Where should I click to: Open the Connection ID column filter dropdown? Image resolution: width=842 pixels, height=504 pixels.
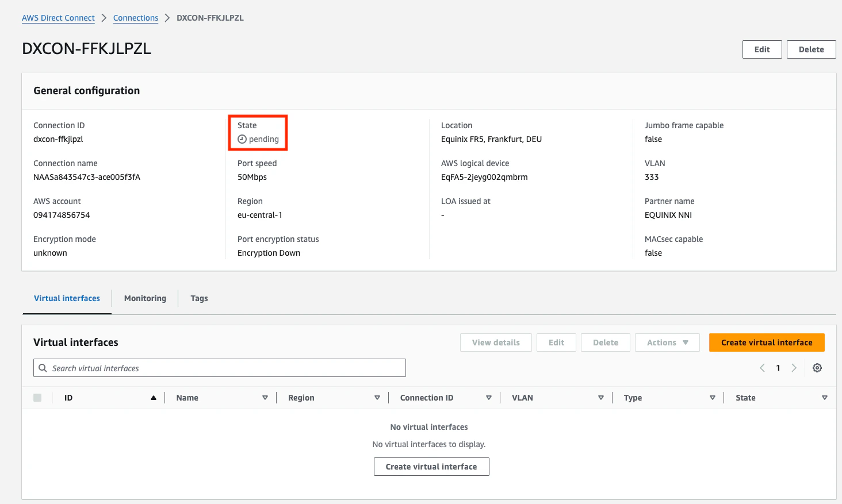[x=489, y=397]
